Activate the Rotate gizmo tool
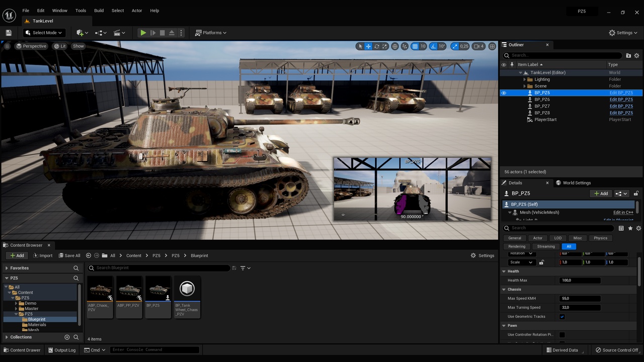 (376, 46)
